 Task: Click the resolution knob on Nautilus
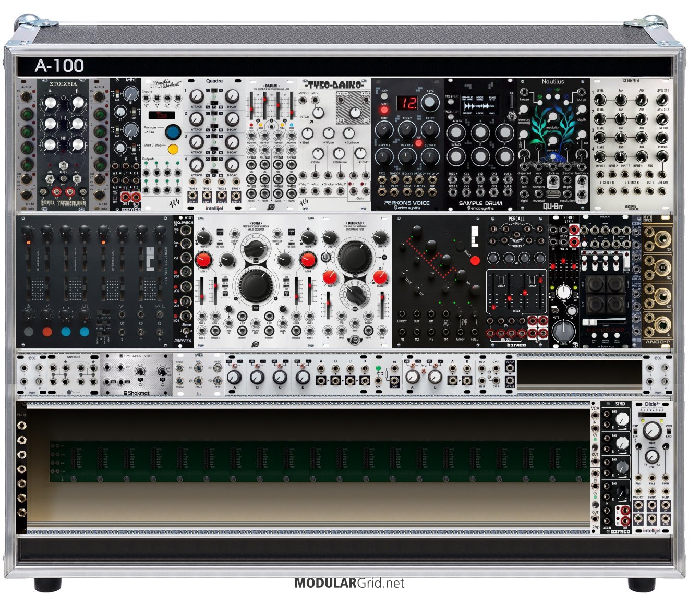point(553,117)
